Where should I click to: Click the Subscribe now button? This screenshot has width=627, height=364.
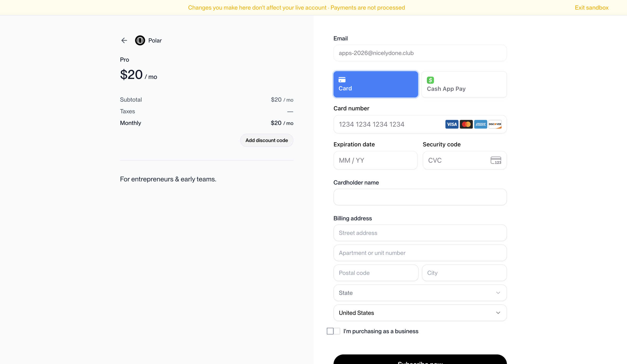[x=420, y=360]
